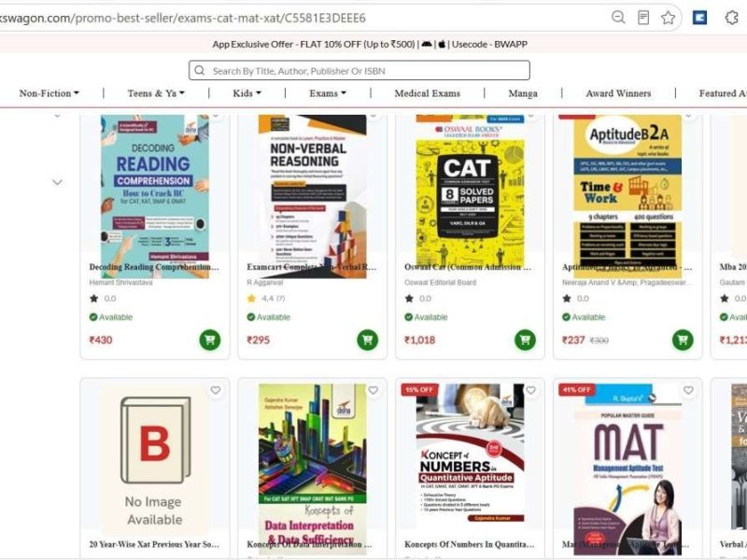Screen dimensions: 747x560
Task: Wishlist Koncepts of Numbers book
Action: pyautogui.click(x=530, y=390)
